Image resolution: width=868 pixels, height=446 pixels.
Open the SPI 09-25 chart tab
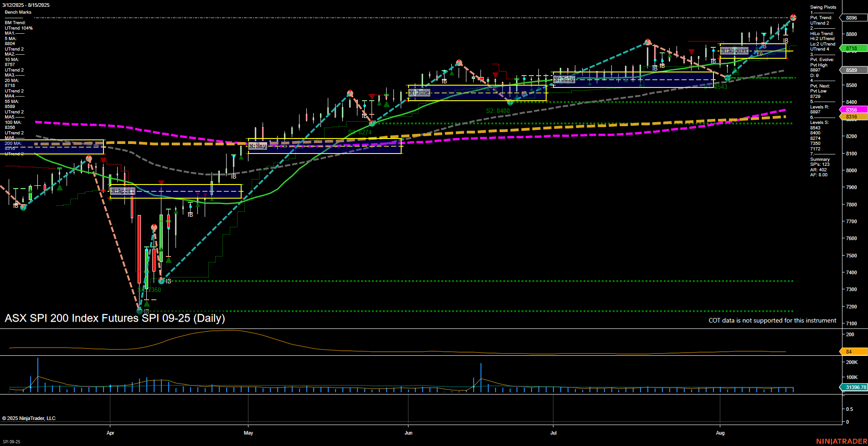(x=11, y=441)
